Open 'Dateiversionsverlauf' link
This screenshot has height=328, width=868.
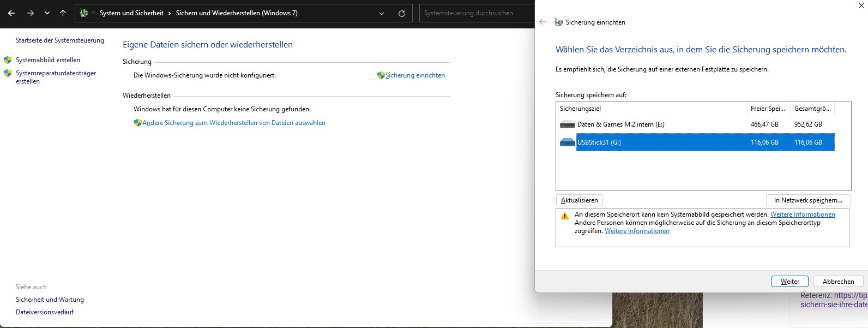click(x=45, y=312)
